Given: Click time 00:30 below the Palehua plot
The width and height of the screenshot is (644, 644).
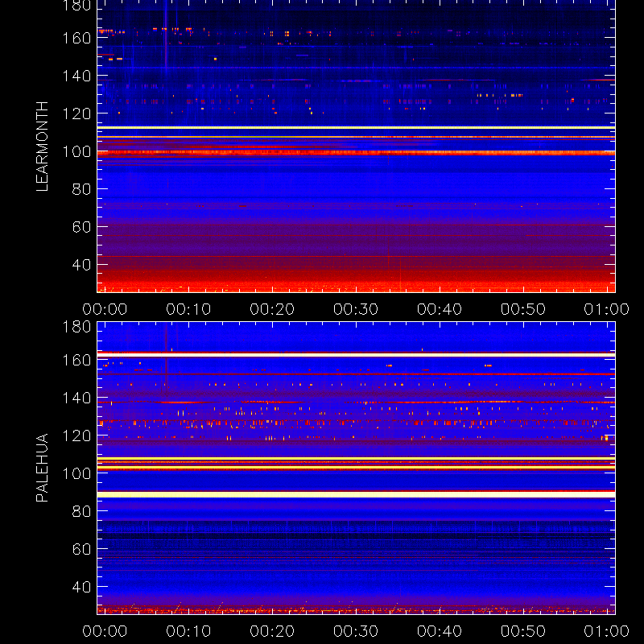Looking at the screenshot, I should pyautogui.click(x=356, y=631).
